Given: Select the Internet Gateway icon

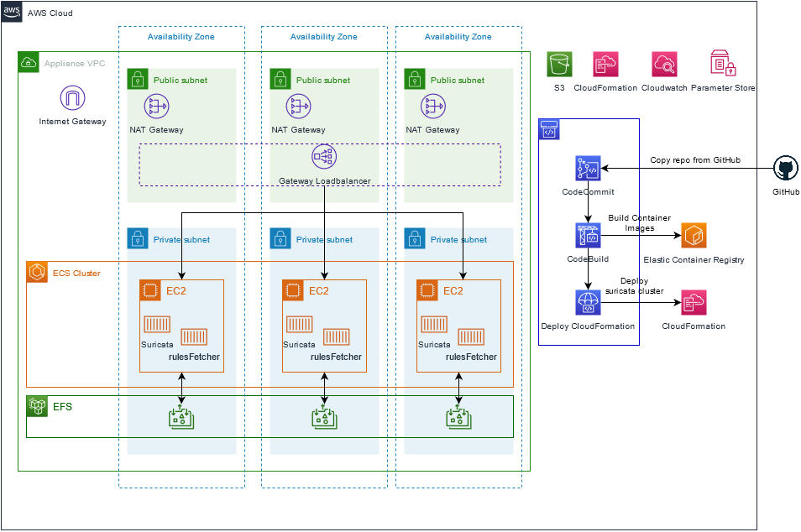Looking at the screenshot, I should (72, 98).
